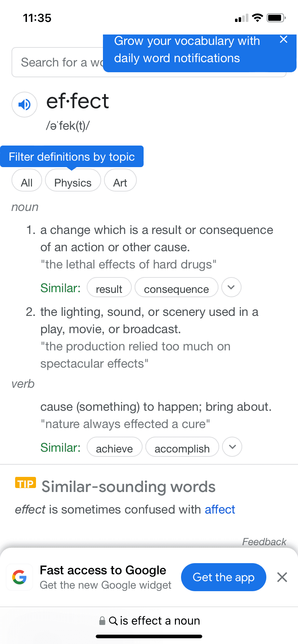Filter definitions by Physics topic

coord(73,183)
